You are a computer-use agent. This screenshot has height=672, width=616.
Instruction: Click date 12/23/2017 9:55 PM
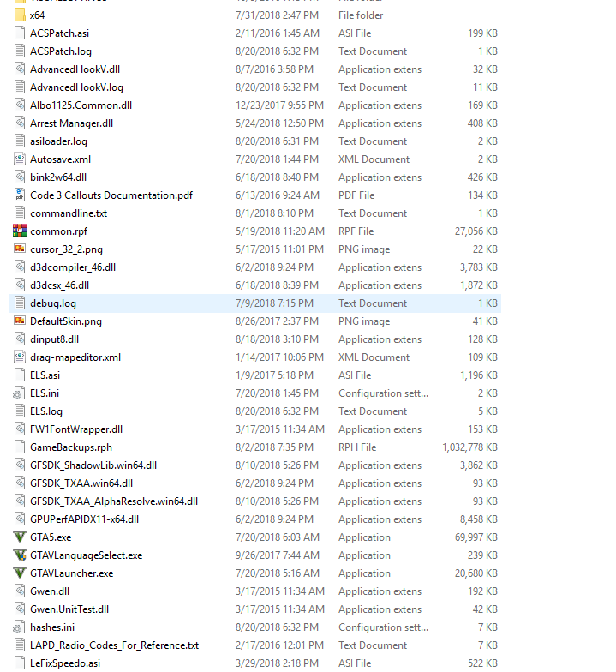279,105
